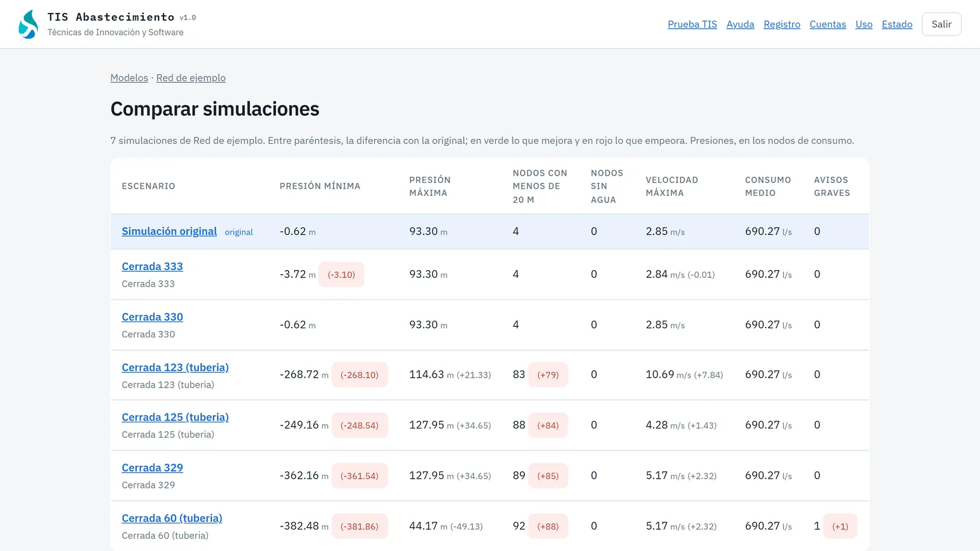Click the (+85) nodes badge

[548, 476]
